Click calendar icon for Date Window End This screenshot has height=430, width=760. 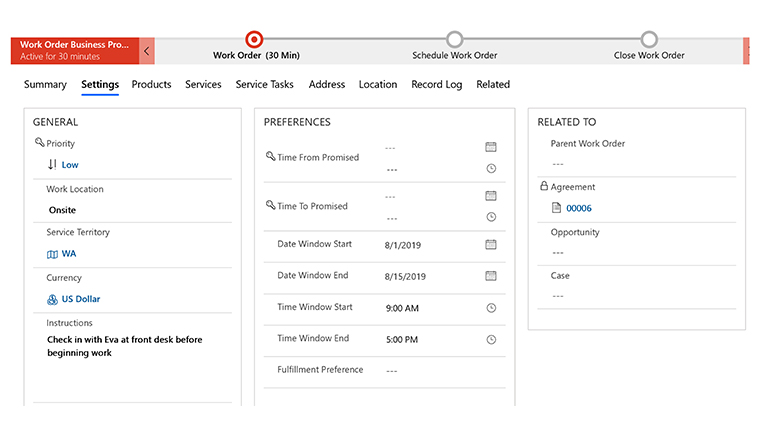[x=491, y=276]
